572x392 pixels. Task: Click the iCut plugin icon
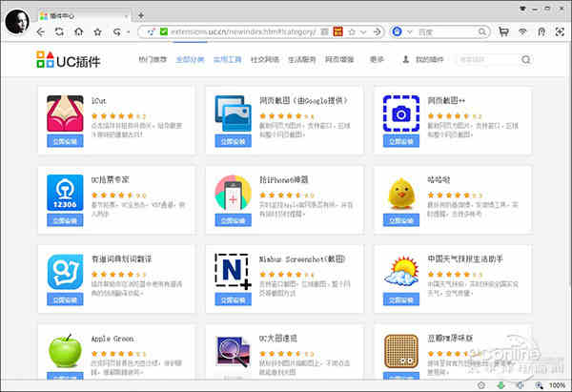[65, 113]
